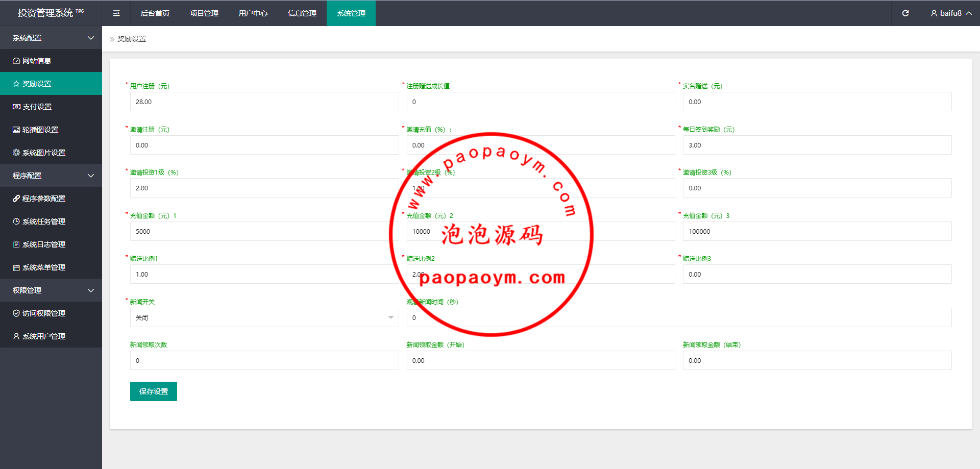Click the 轮播图设置 picture icon
Viewport: 980px width, 469px height.
click(x=16, y=130)
